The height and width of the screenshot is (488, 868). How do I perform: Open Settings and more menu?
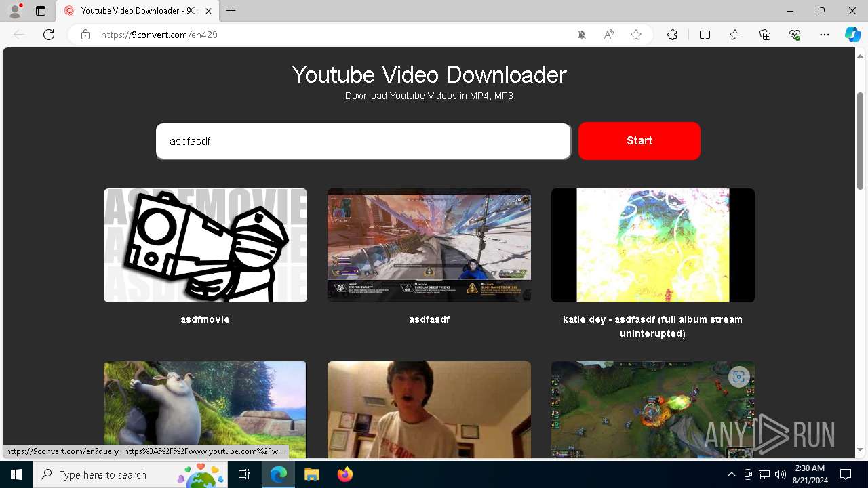pyautogui.click(x=825, y=35)
